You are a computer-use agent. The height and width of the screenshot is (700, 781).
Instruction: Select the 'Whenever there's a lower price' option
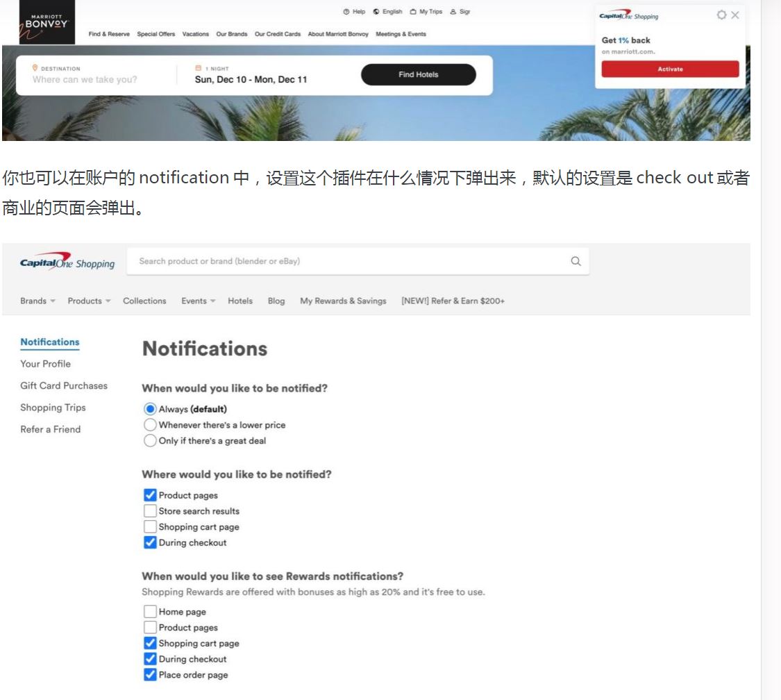[150, 425]
